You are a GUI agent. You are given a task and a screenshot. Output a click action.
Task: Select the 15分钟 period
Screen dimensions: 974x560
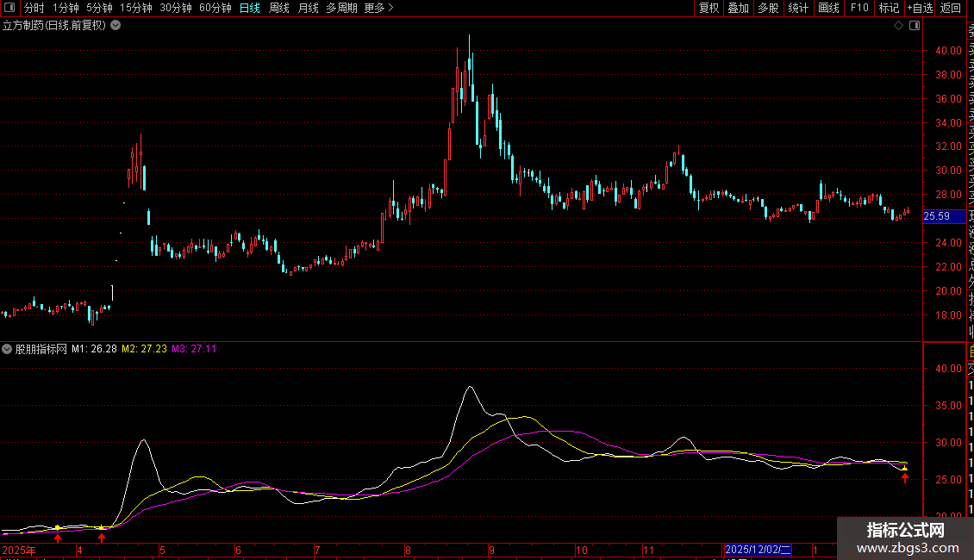click(136, 8)
